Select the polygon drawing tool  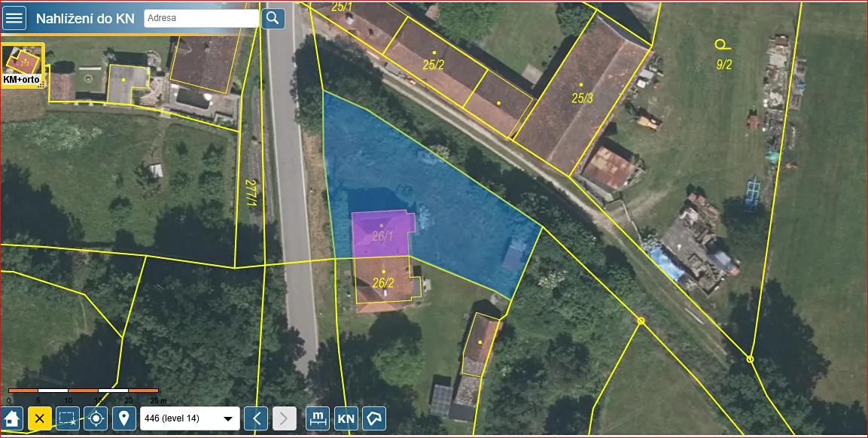(374, 418)
